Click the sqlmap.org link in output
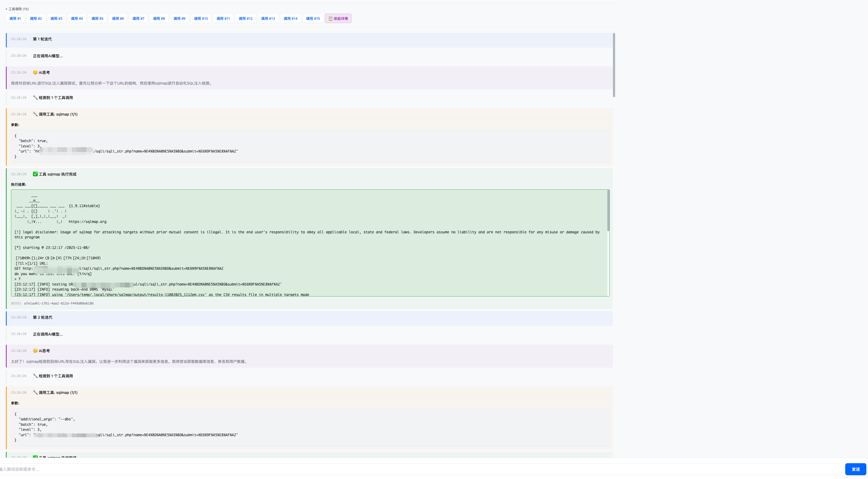The width and height of the screenshot is (868, 479). coord(87,222)
